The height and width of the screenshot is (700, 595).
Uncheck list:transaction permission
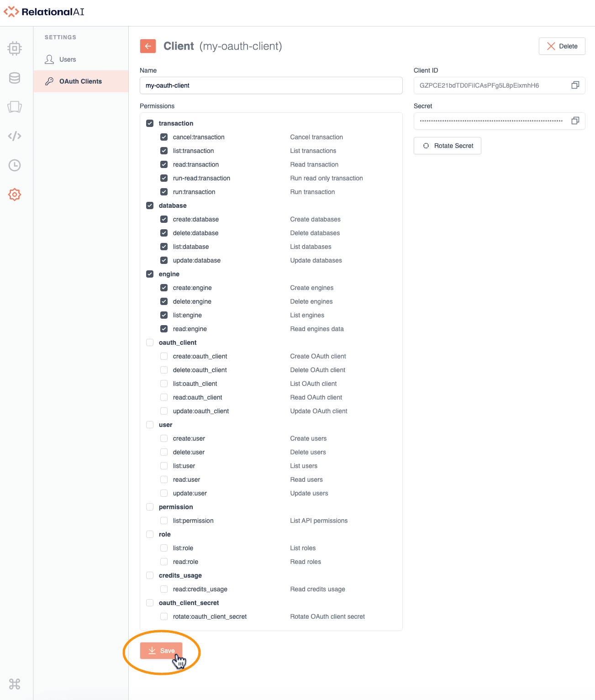pos(164,151)
